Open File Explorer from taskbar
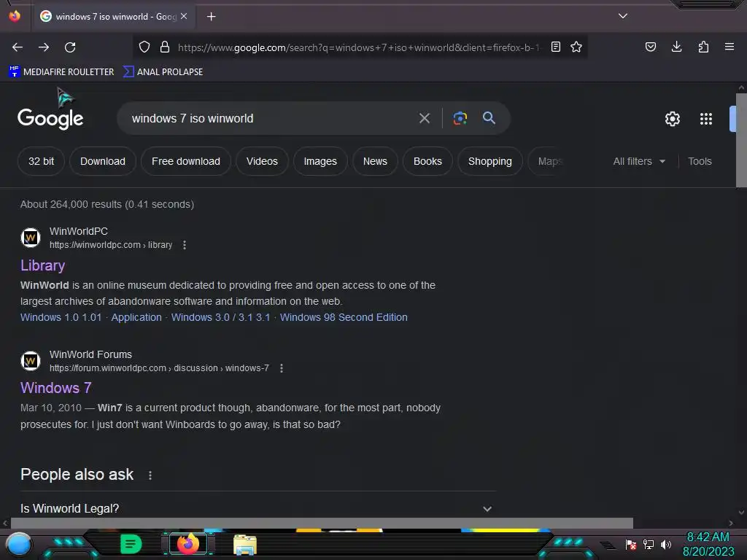747x560 pixels. 245,544
